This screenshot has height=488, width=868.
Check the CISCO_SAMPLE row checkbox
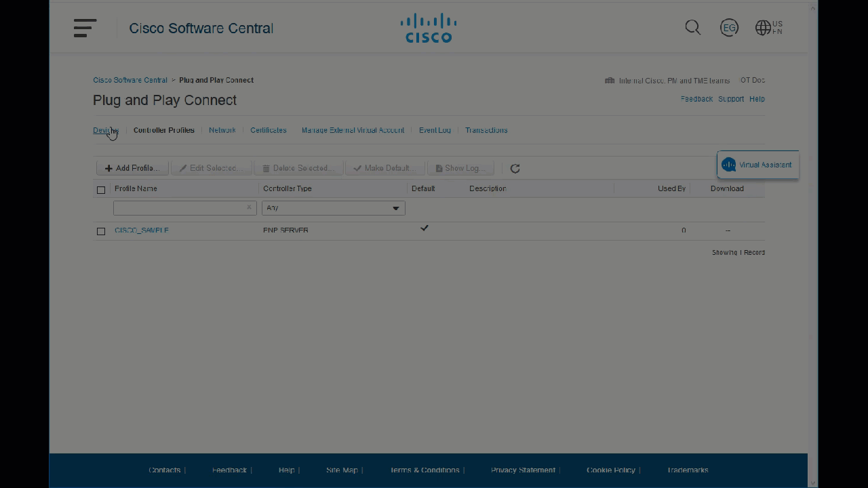pos(101,231)
